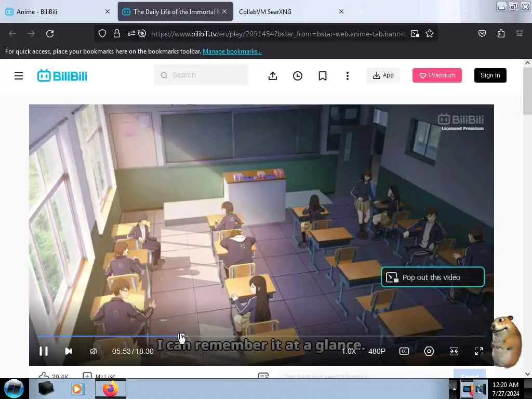Click the BiliBili logo
The width and height of the screenshot is (532, 399).
coord(62,76)
